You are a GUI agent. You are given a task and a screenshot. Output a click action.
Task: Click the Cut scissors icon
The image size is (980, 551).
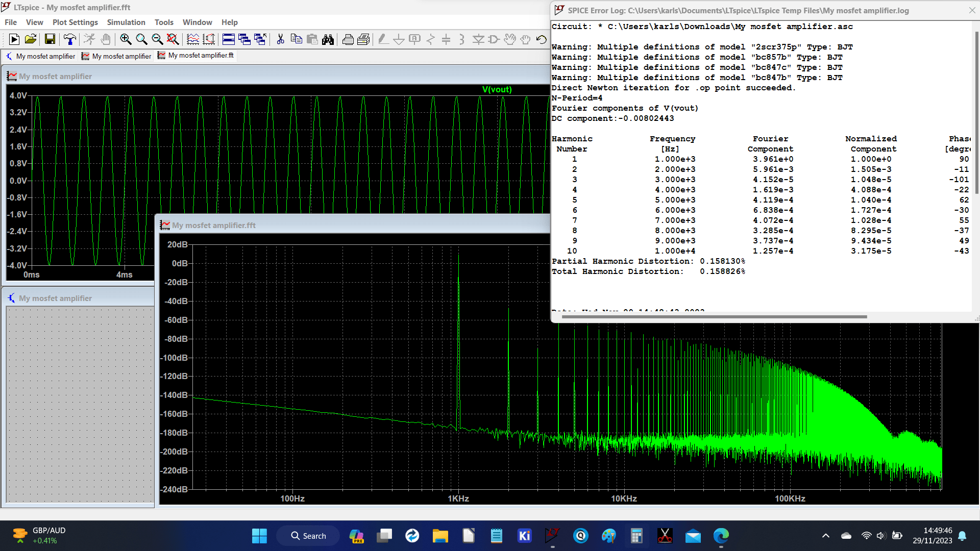pyautogui.click(x=280, y=39)
